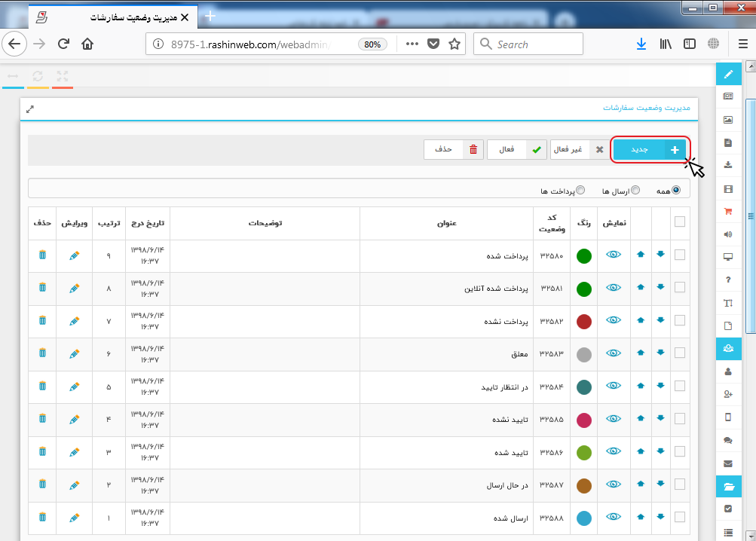Click the red color swatch of پرداخت نشده
756x541 pixels.
pyautogui.click(x=584, y=322)
